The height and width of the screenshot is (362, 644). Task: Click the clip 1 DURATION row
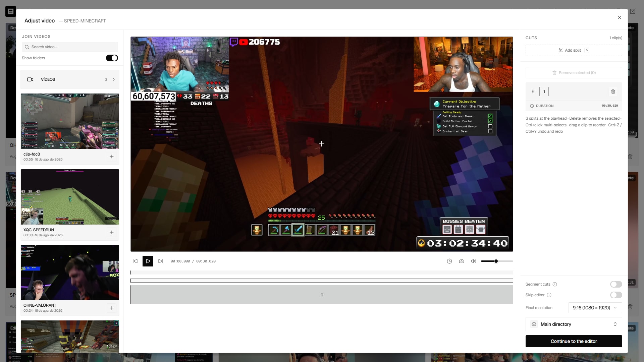[574, 106]
